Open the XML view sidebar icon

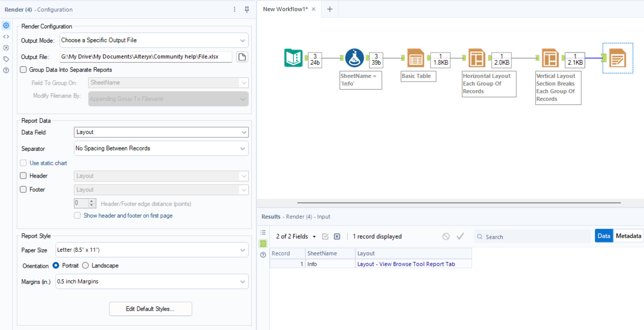pyautogui.click(x=6, y=37)
